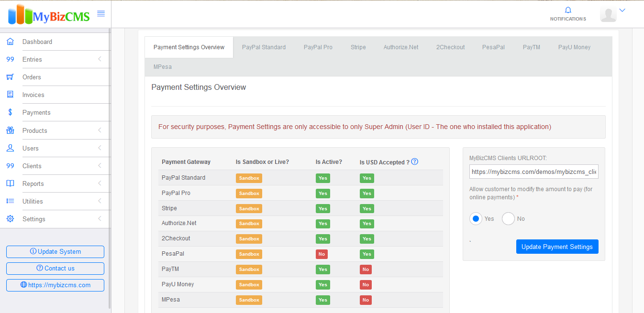Viewport: 644px width, 313px height.
Task: Click the Invoices document icon
Action: pyautogui.click(x=10, y=95)
